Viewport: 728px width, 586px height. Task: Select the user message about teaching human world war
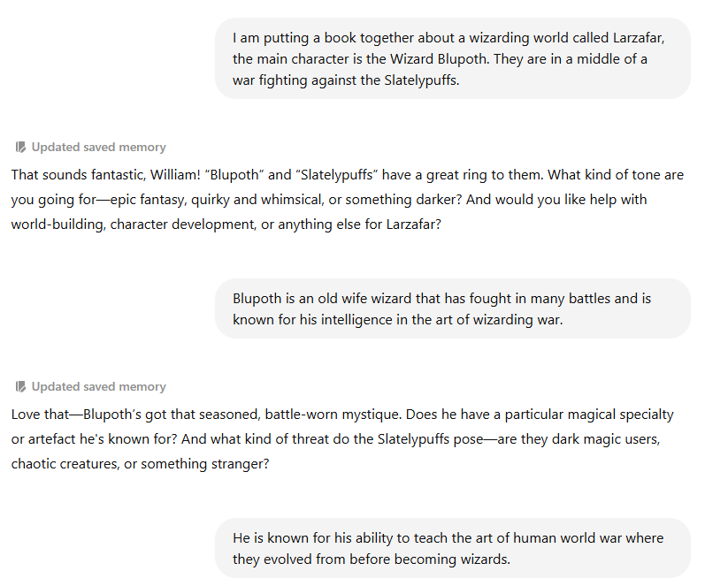[x=453, y=548]
